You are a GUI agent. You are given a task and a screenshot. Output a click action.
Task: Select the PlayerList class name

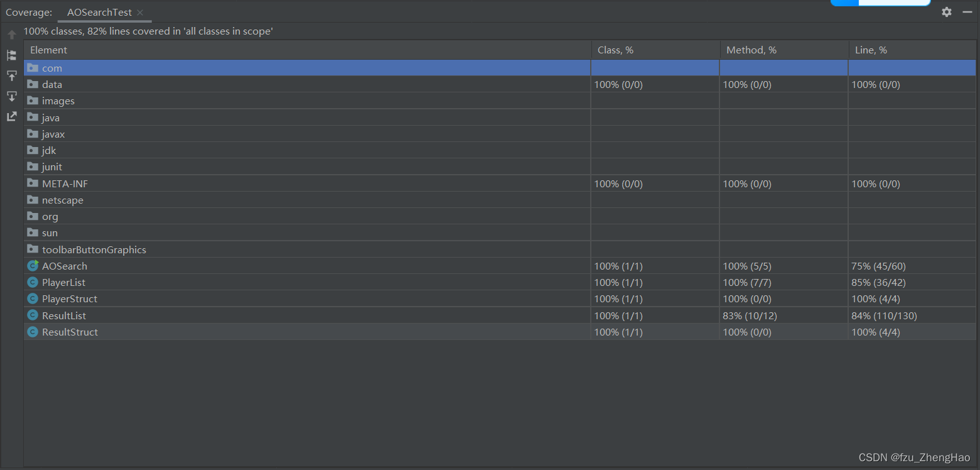pyautogui.click(x=64, y=282)
